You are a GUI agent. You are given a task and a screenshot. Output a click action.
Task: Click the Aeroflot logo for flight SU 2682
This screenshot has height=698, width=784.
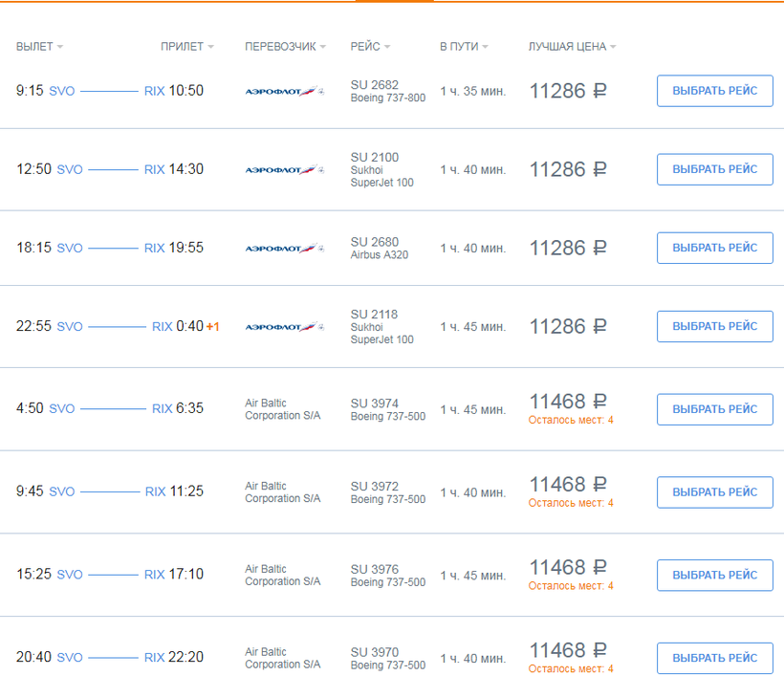pyautogui.click(x=285, y=92)
